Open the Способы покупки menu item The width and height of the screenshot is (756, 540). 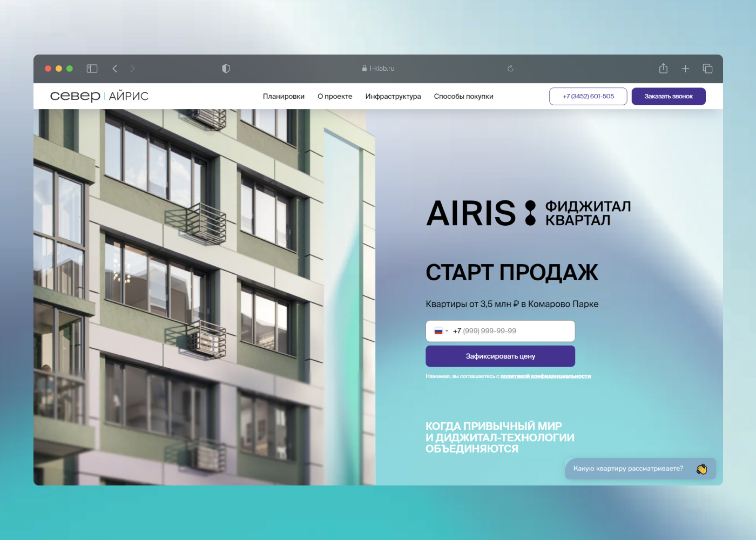click(x=463, y=97)
